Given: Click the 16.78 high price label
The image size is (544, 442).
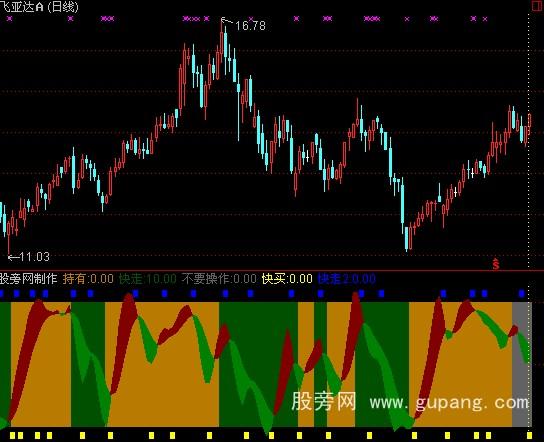Looking at the screenshot, I should coord(250,25).
